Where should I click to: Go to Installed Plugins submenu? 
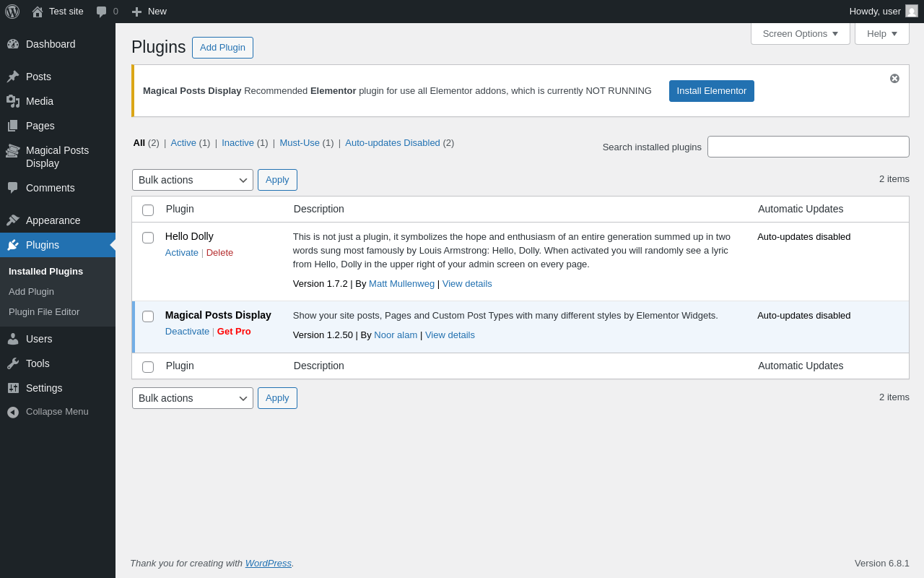click(x=45, y=272)
